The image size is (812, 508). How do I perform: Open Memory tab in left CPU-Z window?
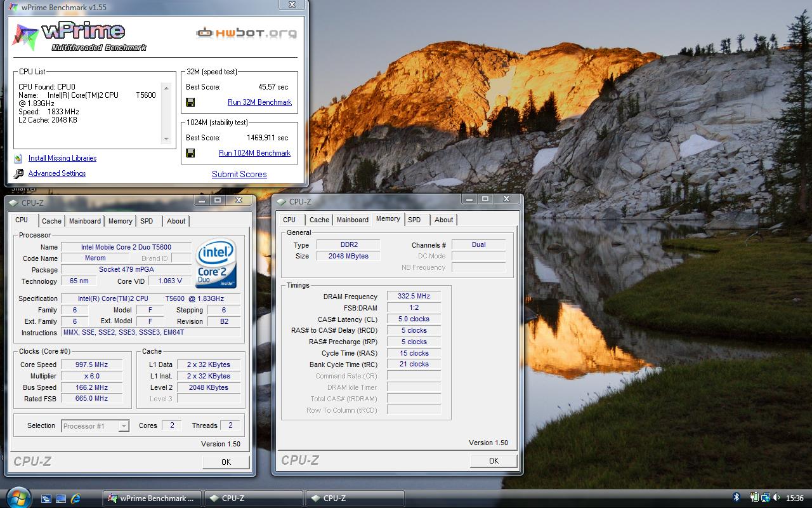120,221
